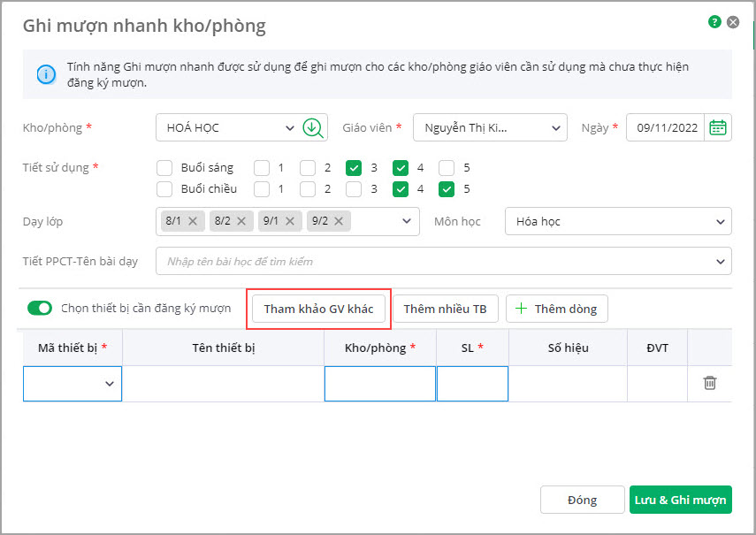Check the Buổi sáng checkbox
Image resolution: width=756 pixels, height=535 pixels.
164,167
